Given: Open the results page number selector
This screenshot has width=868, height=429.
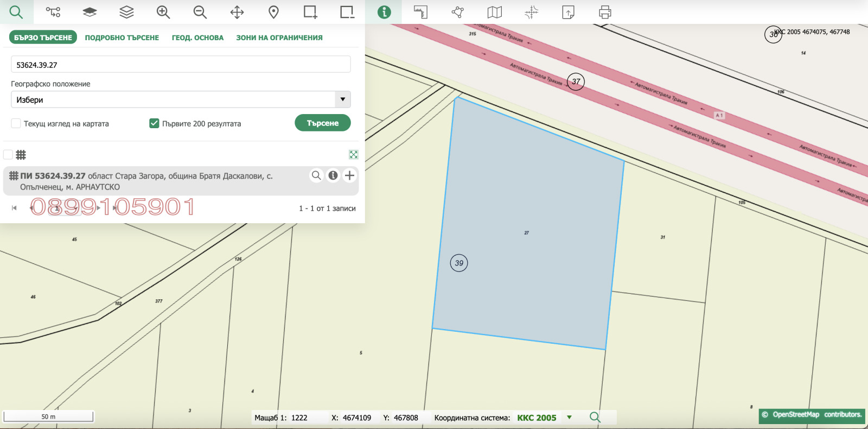Looking at the screenshot, I should 64,209.
